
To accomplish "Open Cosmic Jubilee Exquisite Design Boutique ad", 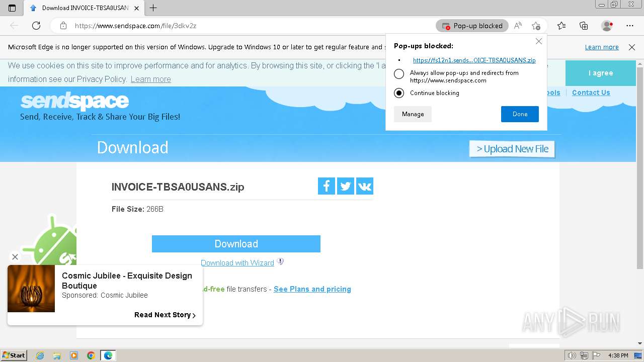I will 127,281.
